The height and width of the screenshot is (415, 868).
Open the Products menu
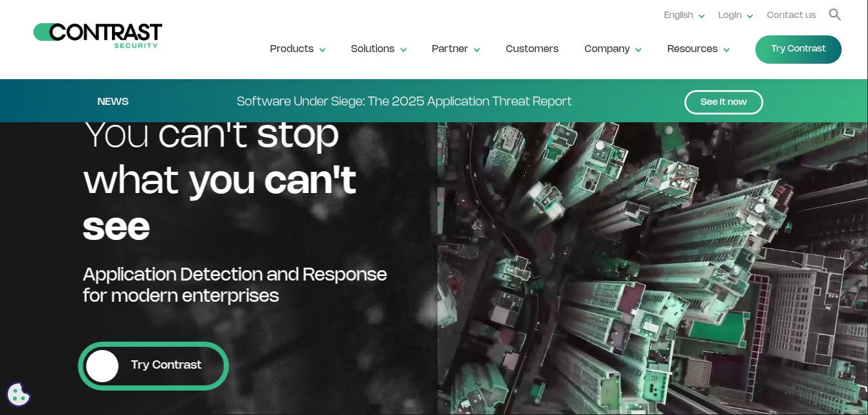[298, 49]
